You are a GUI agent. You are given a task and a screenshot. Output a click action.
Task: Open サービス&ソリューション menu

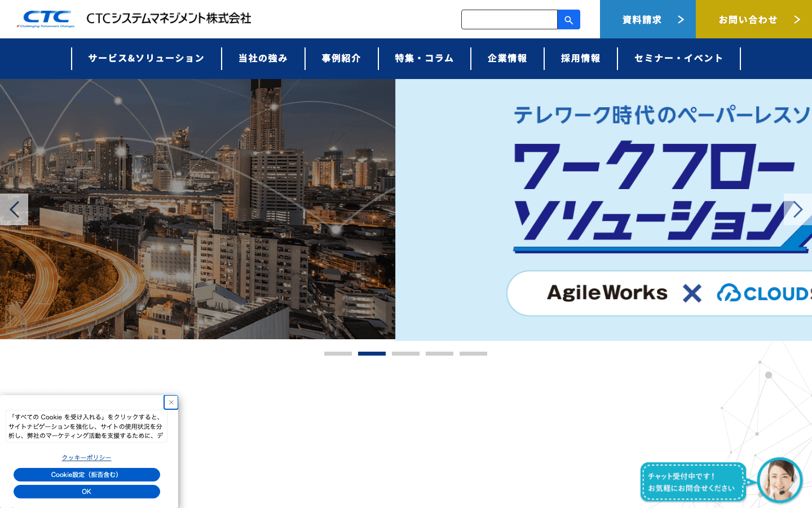click(x=147, y=59)
